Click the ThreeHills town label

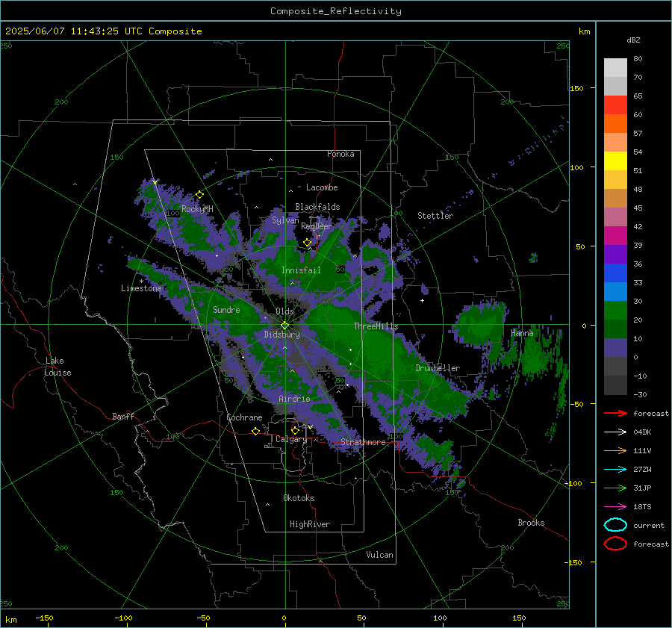tap(376, 326)
